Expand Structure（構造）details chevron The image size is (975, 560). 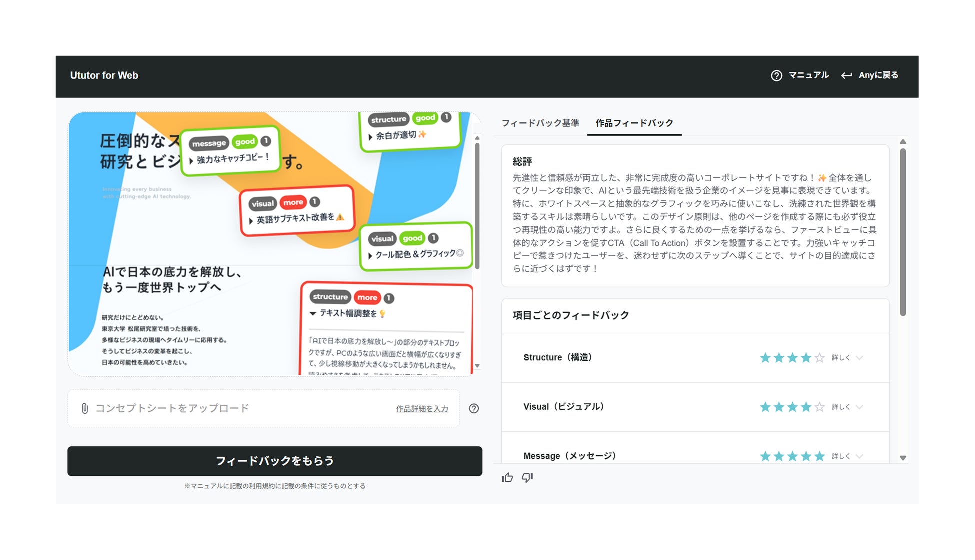point(859,358)
